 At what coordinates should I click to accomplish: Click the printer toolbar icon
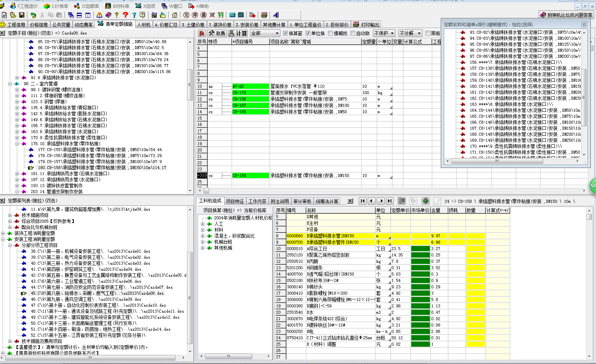(264, 15)
